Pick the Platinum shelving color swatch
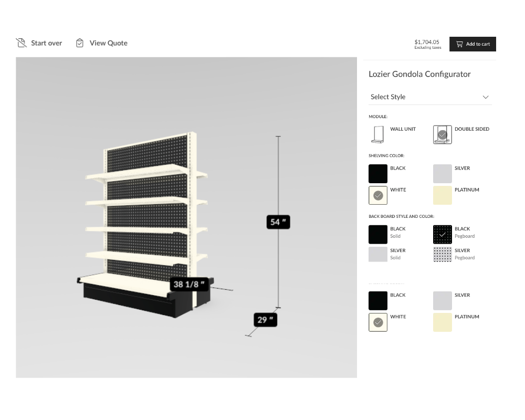 point(442,195)
